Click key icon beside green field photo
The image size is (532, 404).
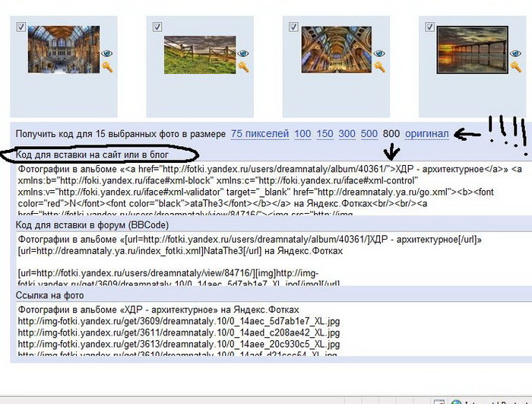point(243,67)
